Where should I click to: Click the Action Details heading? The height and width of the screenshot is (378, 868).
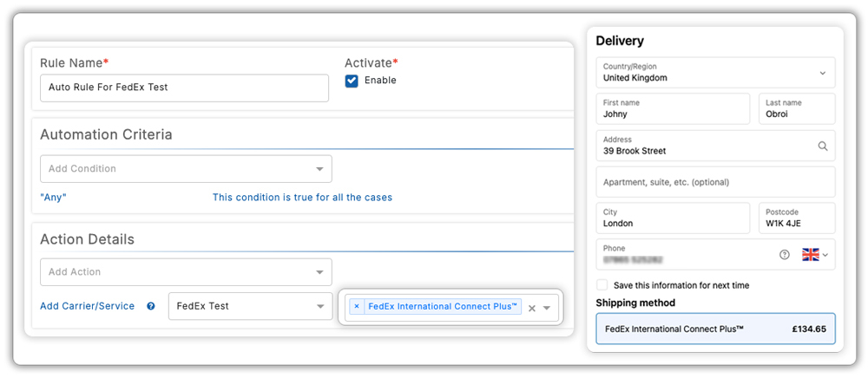coord(88,239)
